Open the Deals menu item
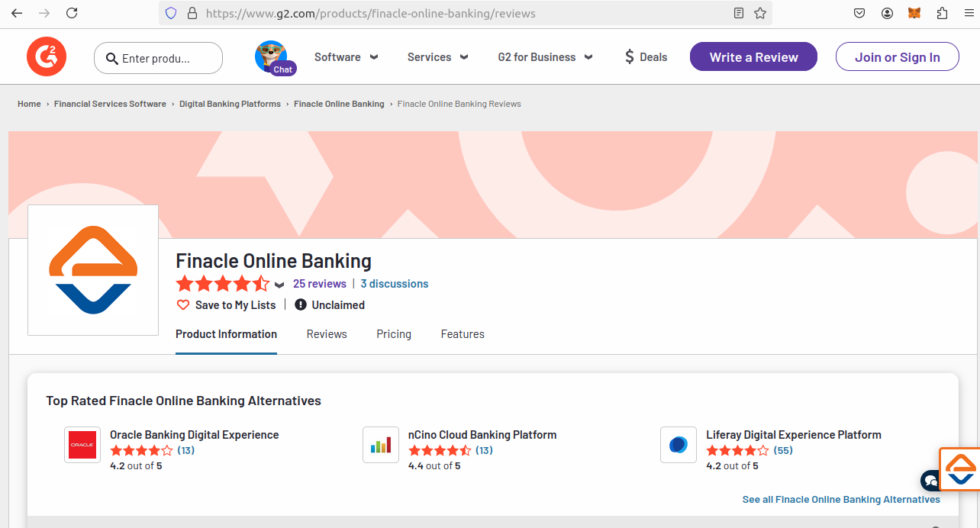This screenshot has width=980, height=528. (646, 57)
